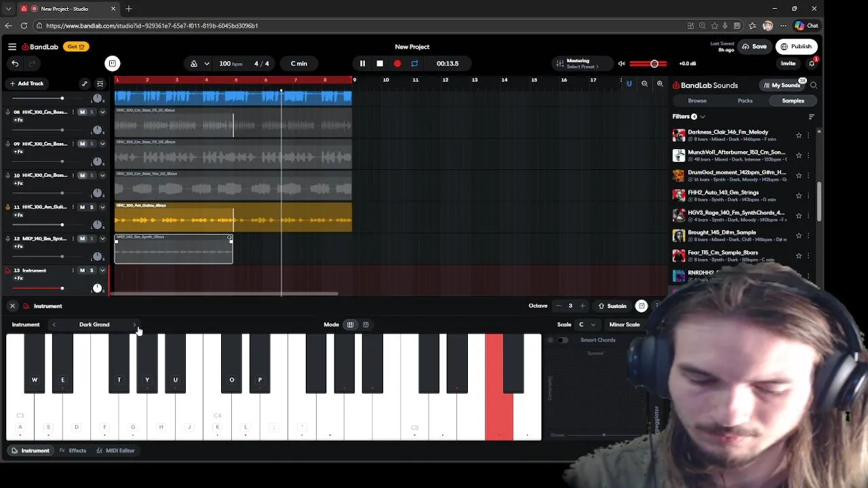
Task: Switch to the grid keyboard mode icon
Action: (x=366, y=325)
